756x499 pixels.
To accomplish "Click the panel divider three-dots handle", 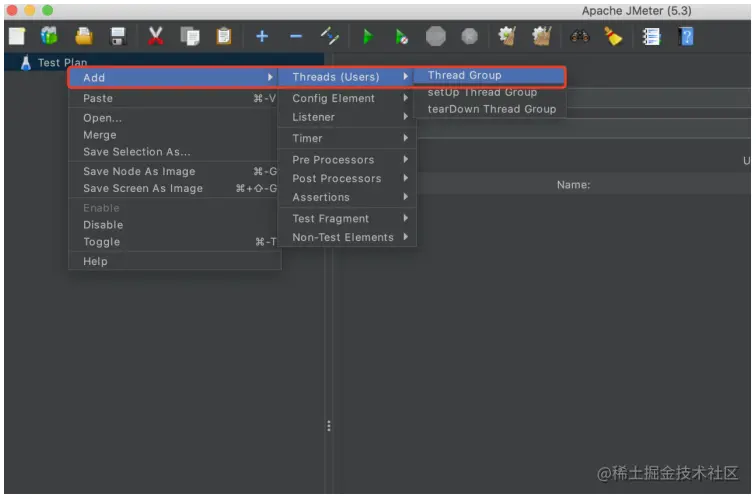I will point(329,426).
